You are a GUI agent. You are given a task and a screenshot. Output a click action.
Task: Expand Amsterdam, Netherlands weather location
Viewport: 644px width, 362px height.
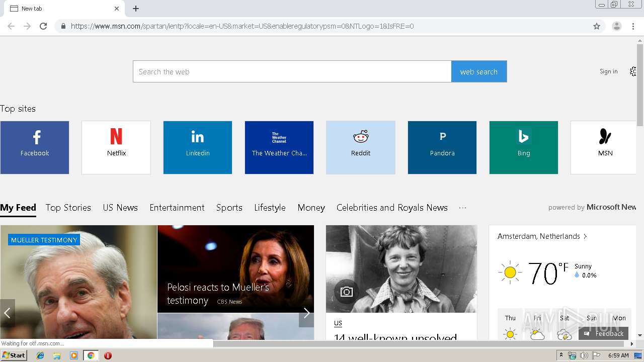point(542,236)
